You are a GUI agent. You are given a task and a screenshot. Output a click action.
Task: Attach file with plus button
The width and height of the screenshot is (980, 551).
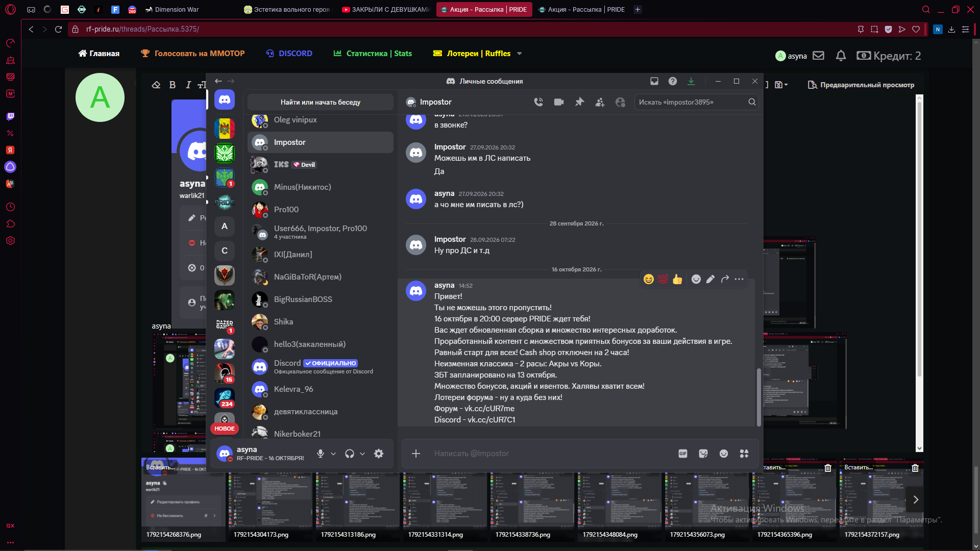point(416,454)
